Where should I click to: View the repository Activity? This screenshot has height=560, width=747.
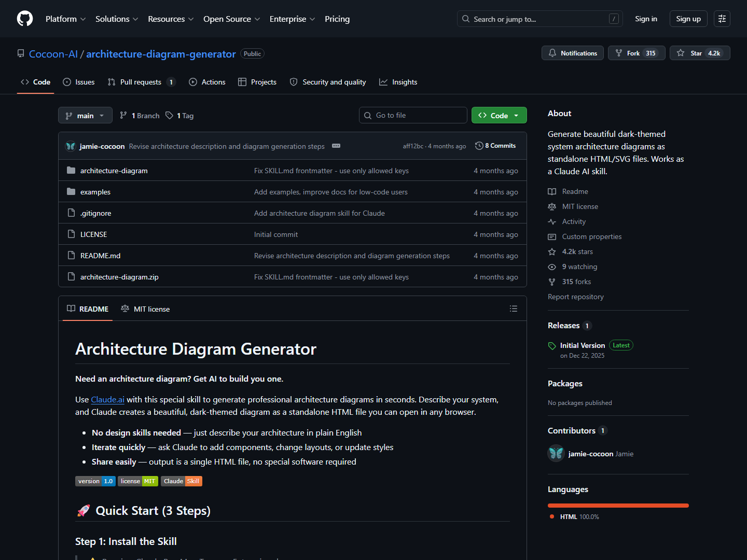click(567, 221)
